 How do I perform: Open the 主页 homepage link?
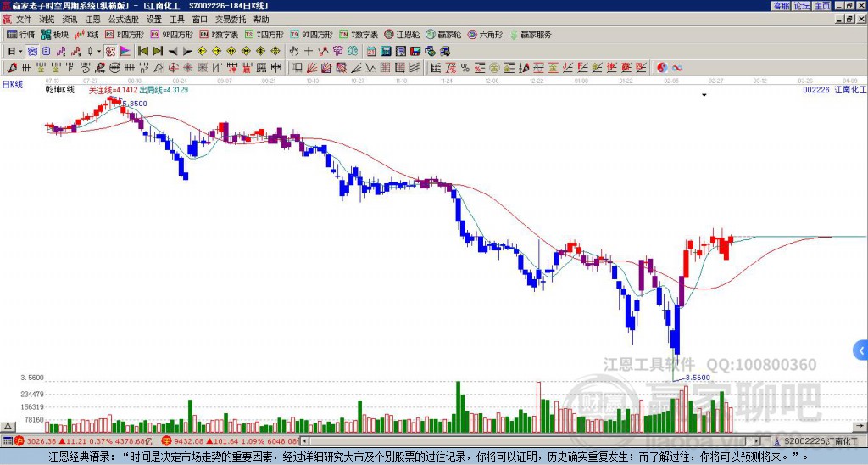click(x=821, y=6)
